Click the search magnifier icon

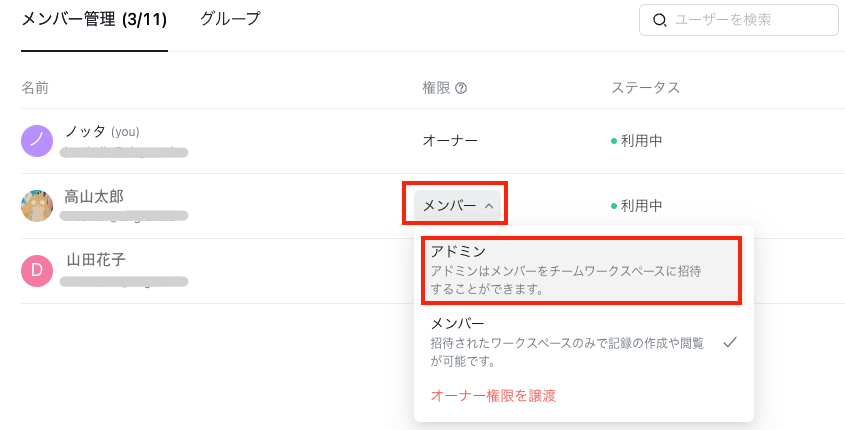tap(659, 20)
